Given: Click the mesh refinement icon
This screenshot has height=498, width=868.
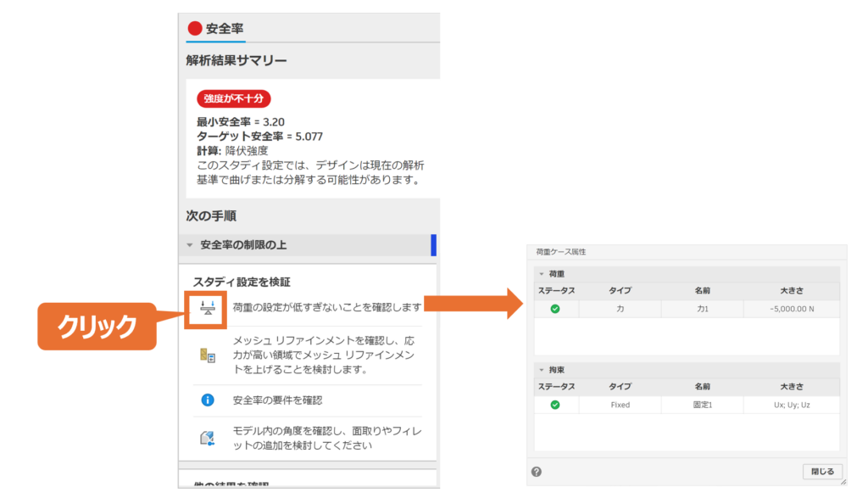Looking at the screenshot, I should [207, 355].
